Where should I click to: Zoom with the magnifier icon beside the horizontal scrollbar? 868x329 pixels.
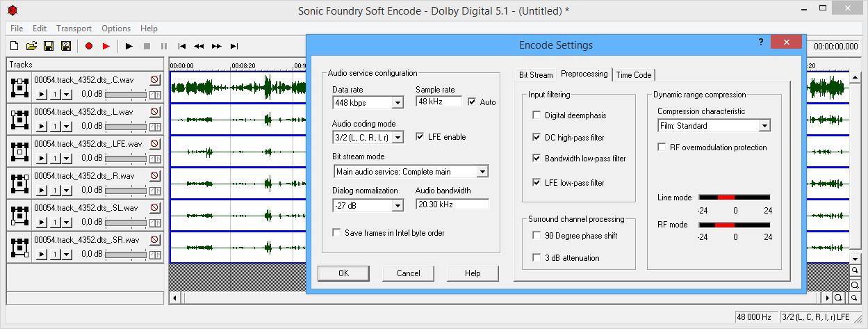coord(839,298)
